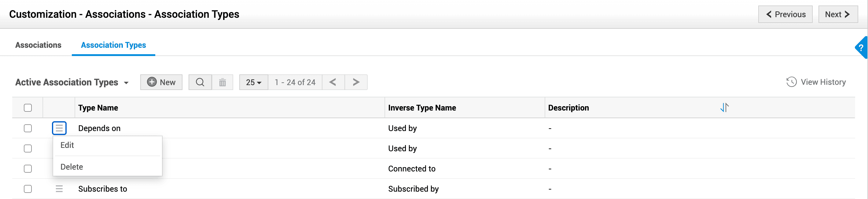Click the trash delete icon in toolbar
This screenshot has width=868, height=199.
[223, 82]
